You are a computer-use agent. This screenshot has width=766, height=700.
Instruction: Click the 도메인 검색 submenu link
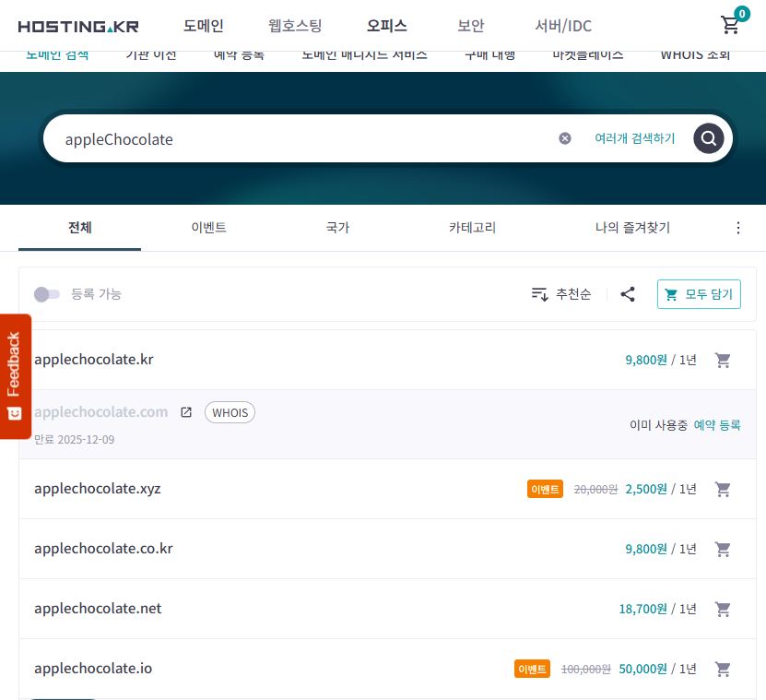pyautogui.click(x=57, y=54)
